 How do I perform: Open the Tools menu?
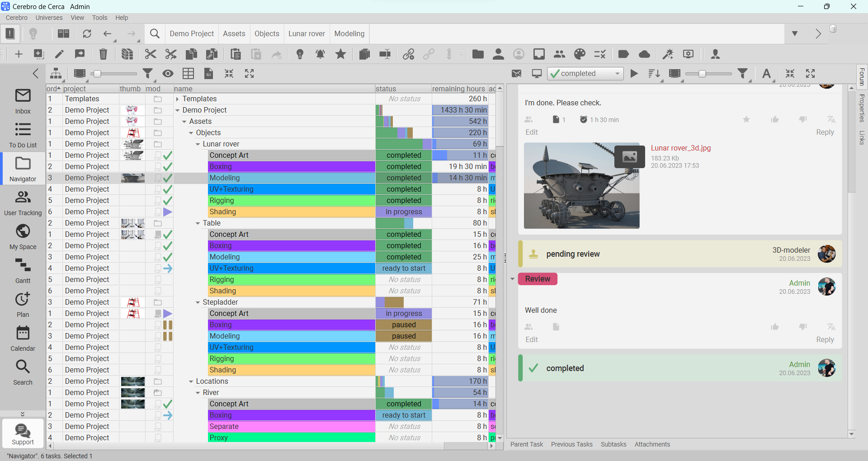coord(99,18)
